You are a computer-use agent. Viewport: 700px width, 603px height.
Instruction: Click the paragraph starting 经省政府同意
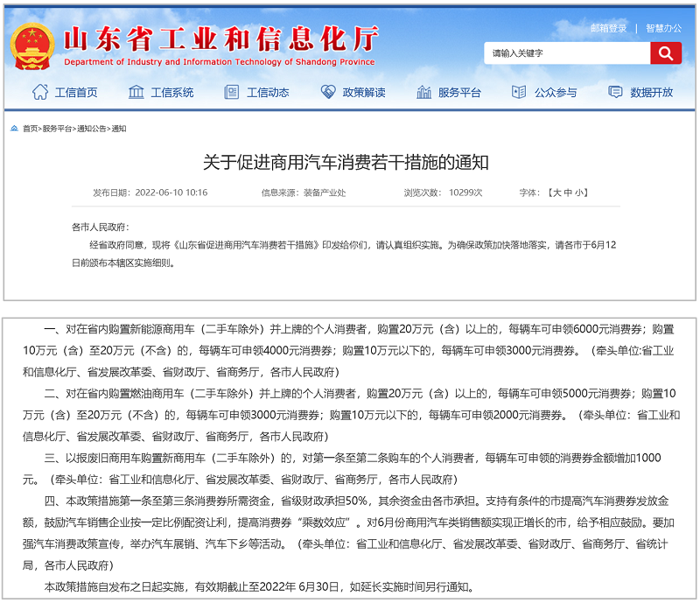[x=344, y=254]
